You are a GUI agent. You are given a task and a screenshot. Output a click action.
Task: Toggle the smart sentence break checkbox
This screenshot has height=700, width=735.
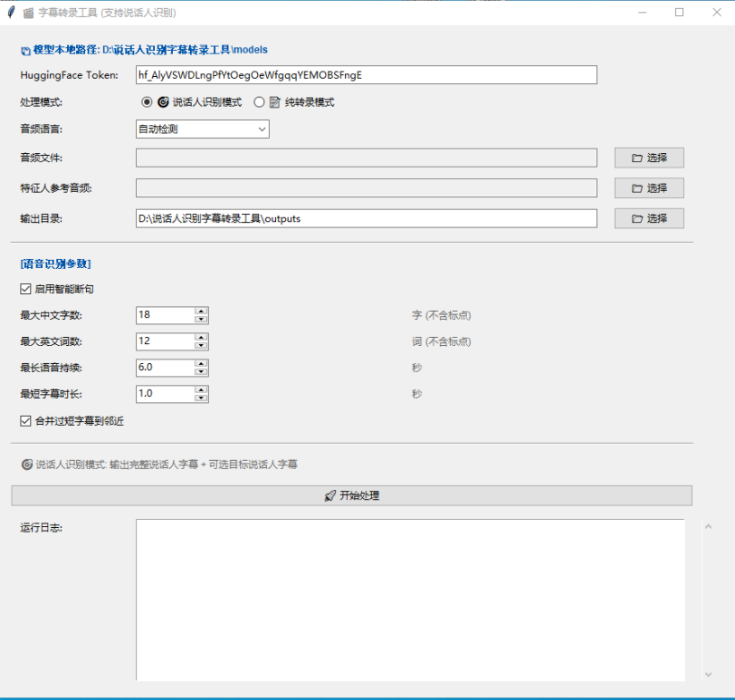[x=25, y=290]
